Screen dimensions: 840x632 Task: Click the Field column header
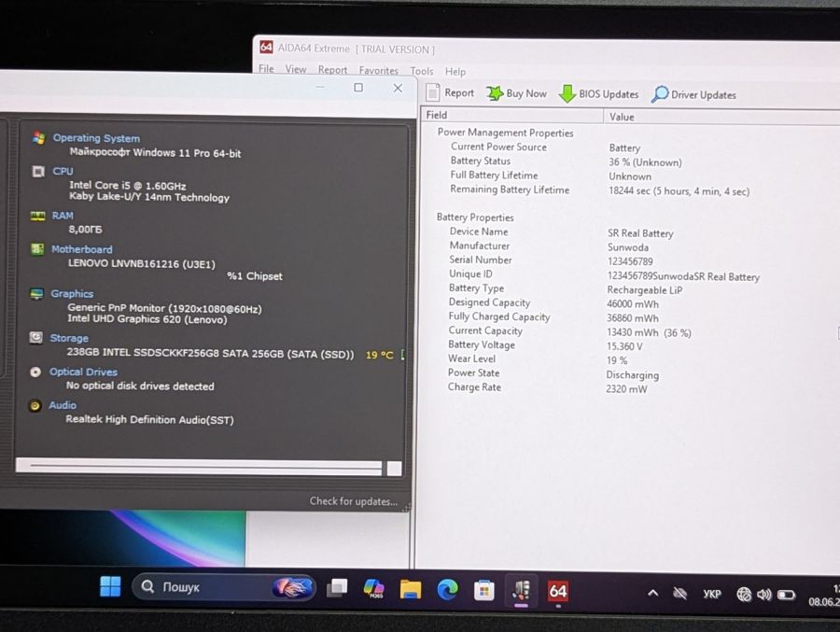pos(512,115)
